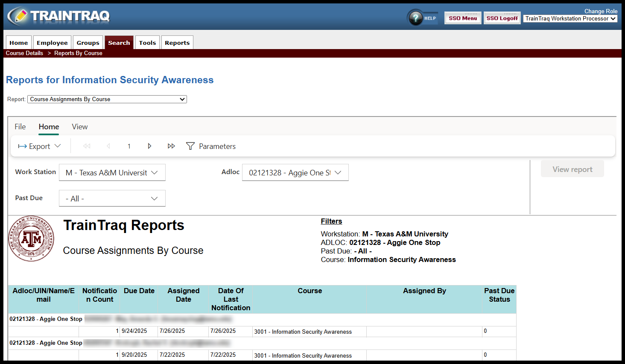Viewport: 625px width, 364px height.
Task: Click the Help question mark icon
Action: click(x=415, y=18)
